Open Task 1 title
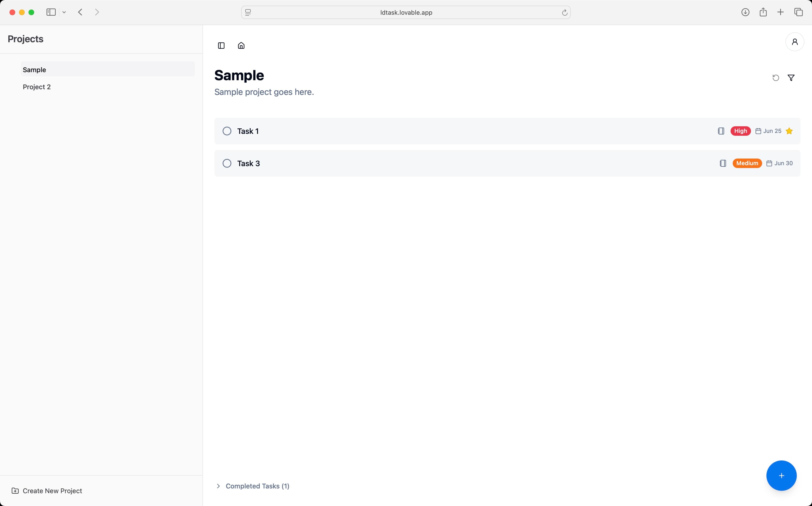 (248, 131)
